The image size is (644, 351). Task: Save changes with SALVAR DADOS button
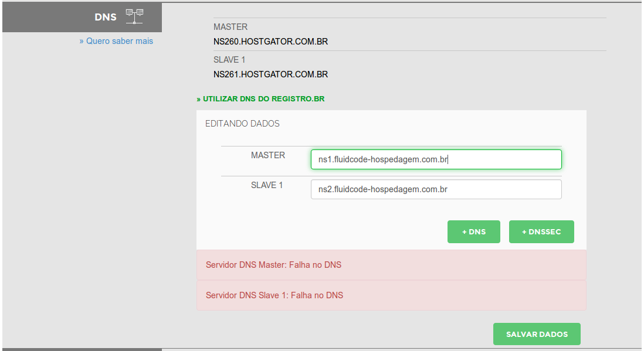537,334
